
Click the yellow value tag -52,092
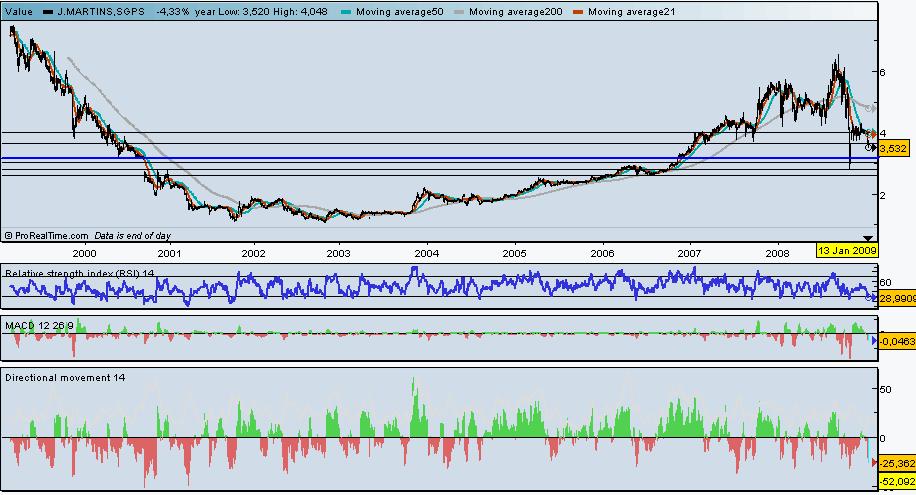coord(897,482)
